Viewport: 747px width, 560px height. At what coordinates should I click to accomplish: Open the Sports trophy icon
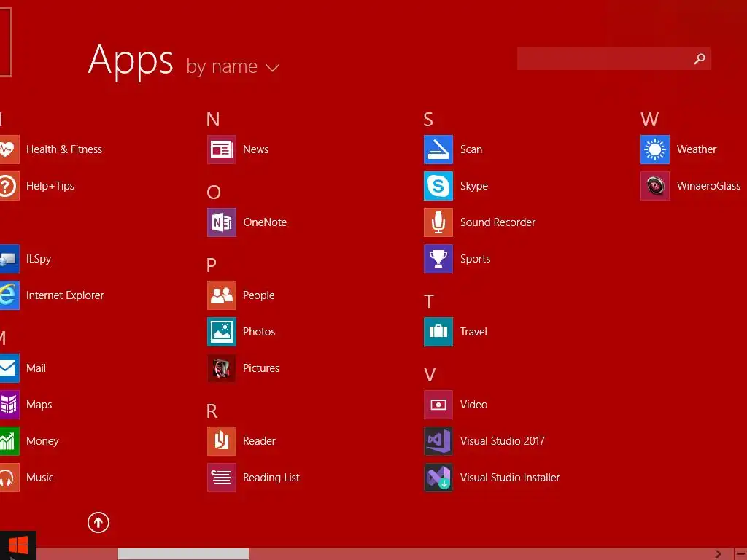point(438,259)
